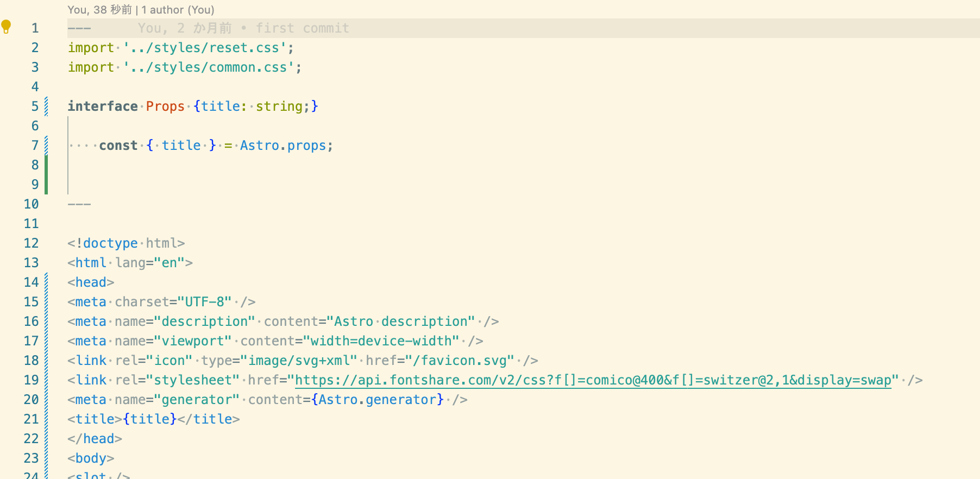The height and width of the screenshot is (479, 980).
Task: Open the api.fontshare.com stylesheet URL
Action: (x=593, y=380)
